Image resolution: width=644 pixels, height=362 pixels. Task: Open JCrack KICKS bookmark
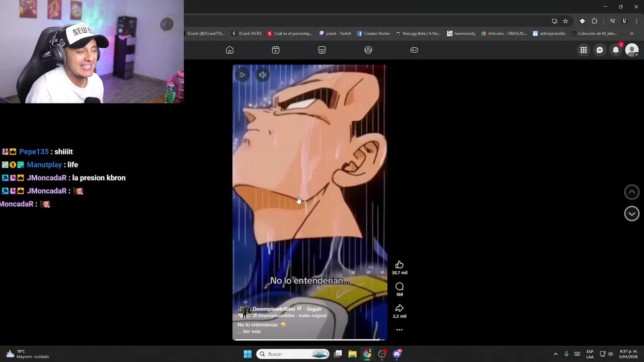pos(247,34)
